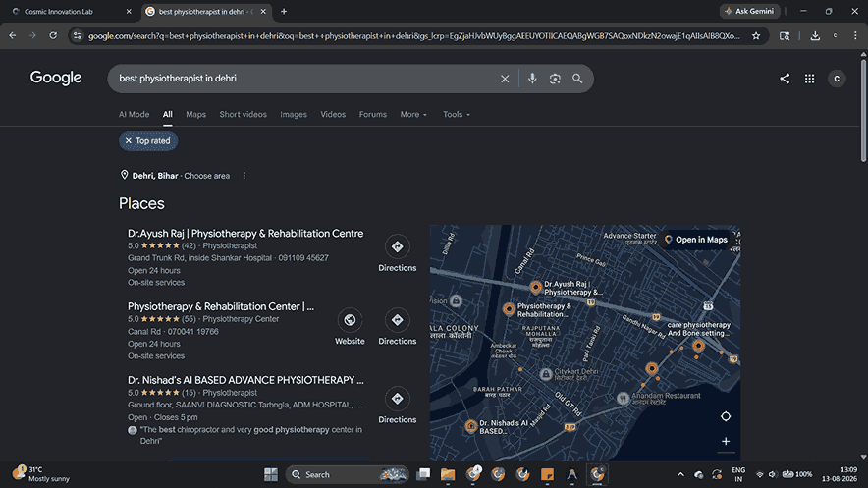
Task: Click phone number 091109 45627
Action: click(x=303, y=258)
